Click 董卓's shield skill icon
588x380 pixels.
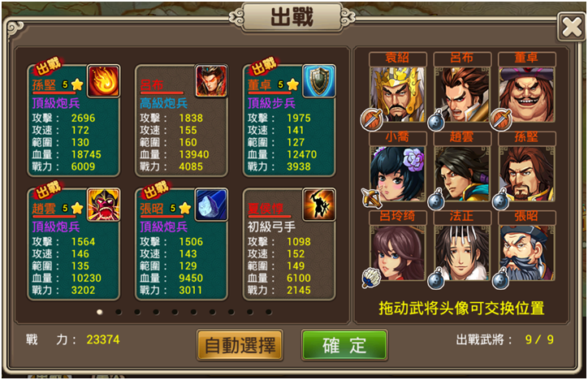click(x=318, y=81)
